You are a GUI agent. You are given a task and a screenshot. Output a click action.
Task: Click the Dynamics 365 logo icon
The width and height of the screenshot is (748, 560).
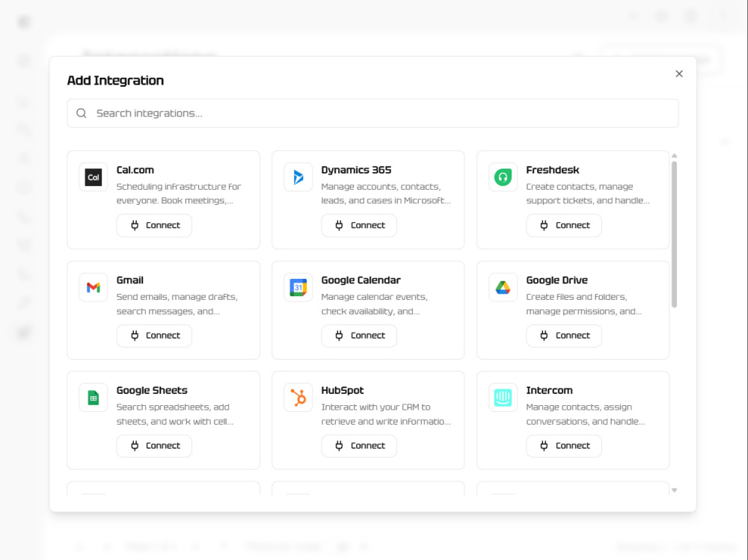[x=298, y=177]
